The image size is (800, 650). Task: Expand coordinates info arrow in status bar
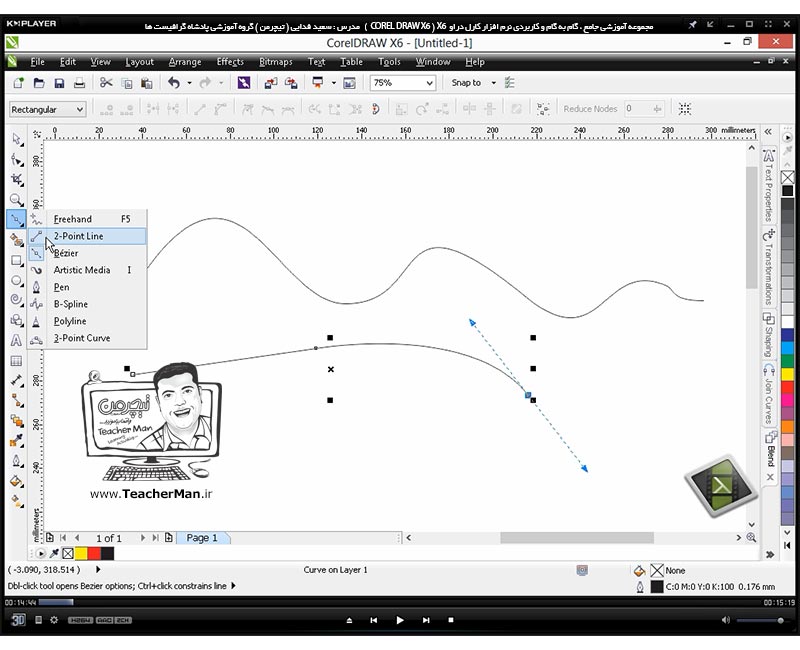coord(98,569)
